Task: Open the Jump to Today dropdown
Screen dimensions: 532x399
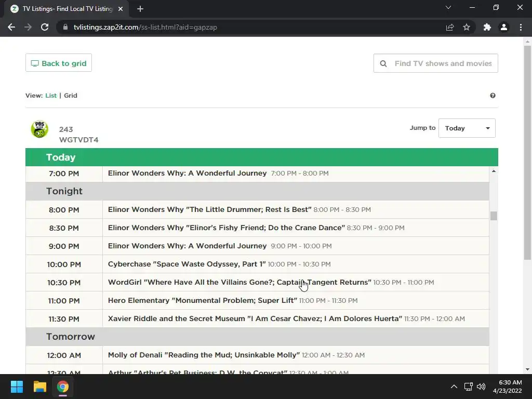Action: pyautogui.click(x=467, y=128)
